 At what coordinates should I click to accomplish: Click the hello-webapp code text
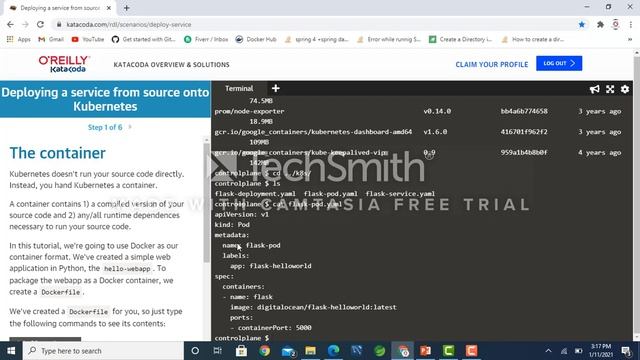coord(127,269)
